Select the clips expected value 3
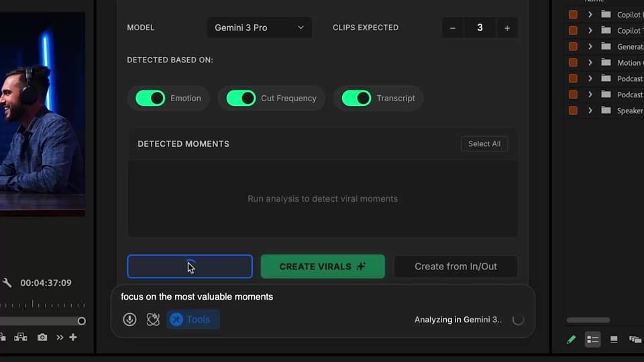Screen dimensions: 644x362 [x=480, y=27]
